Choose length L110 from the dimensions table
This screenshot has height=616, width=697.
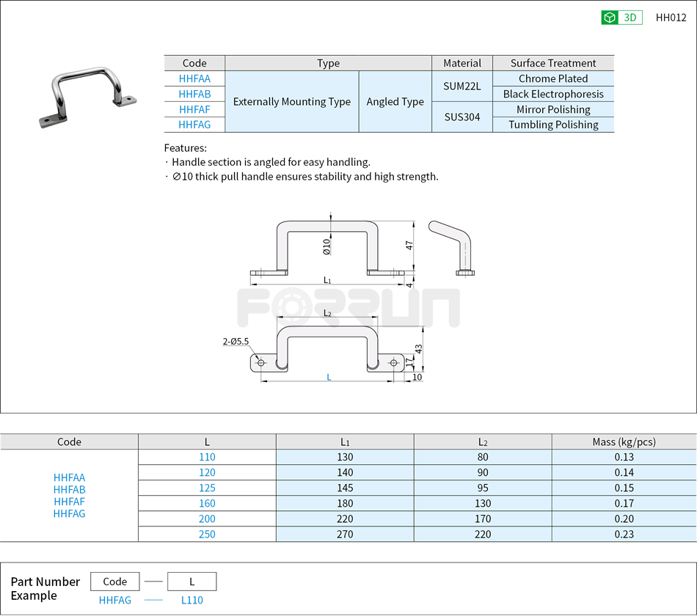point(207,457)
